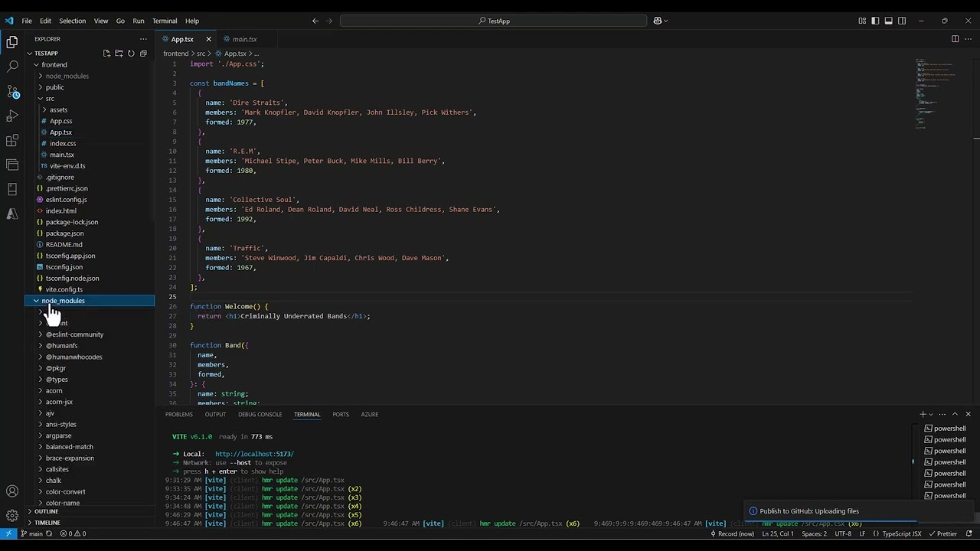Screen dimensions: 980x551
Task: Open terminal launch profile dropdown
Action: 931,414
